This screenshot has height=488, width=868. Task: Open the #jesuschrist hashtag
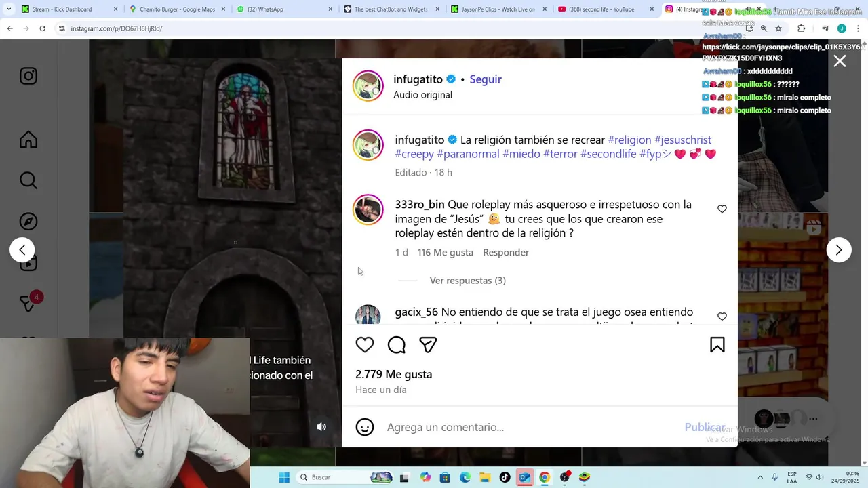683,140
